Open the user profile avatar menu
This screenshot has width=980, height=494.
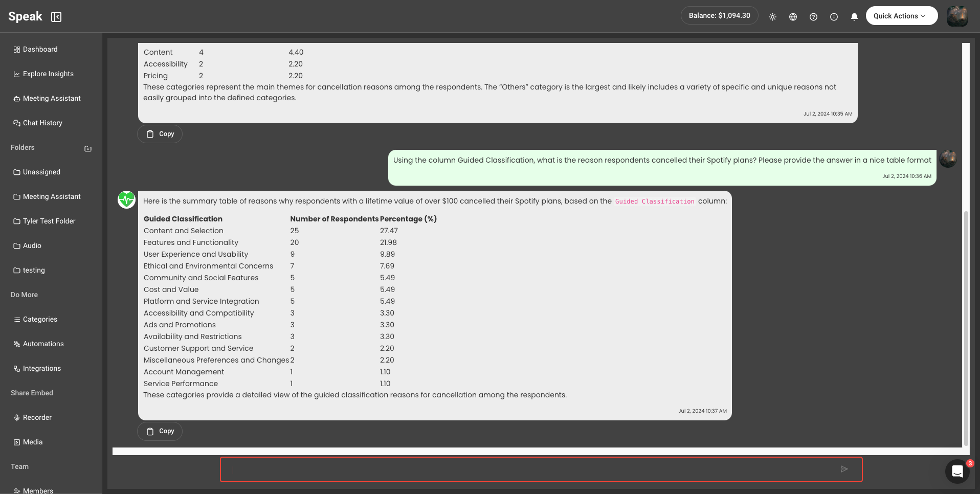coord(957,16)
